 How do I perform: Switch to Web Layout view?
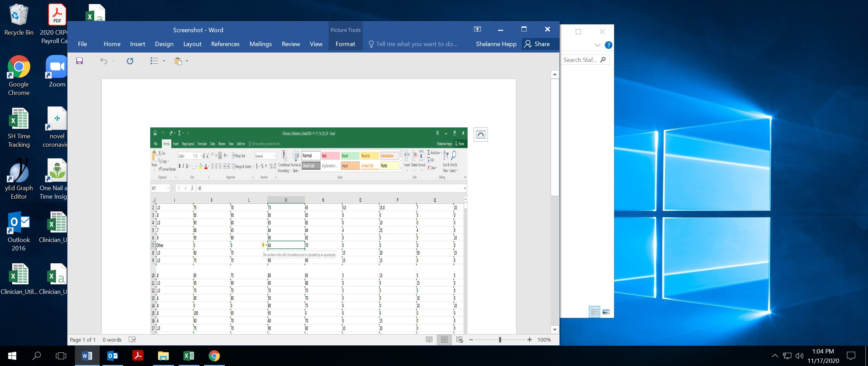[459, 340]
